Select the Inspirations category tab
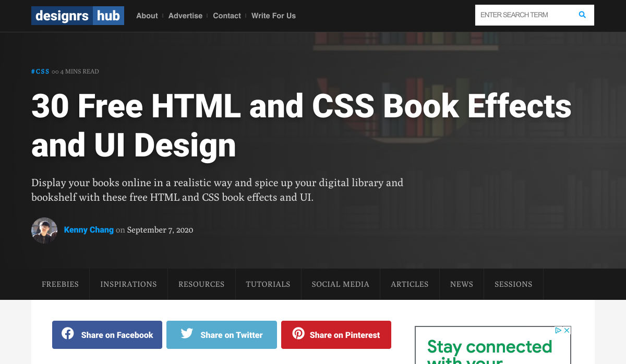Image resolution: width=626 pixels, height=364 pixels. pyautogui.click(x=129, y=284)
